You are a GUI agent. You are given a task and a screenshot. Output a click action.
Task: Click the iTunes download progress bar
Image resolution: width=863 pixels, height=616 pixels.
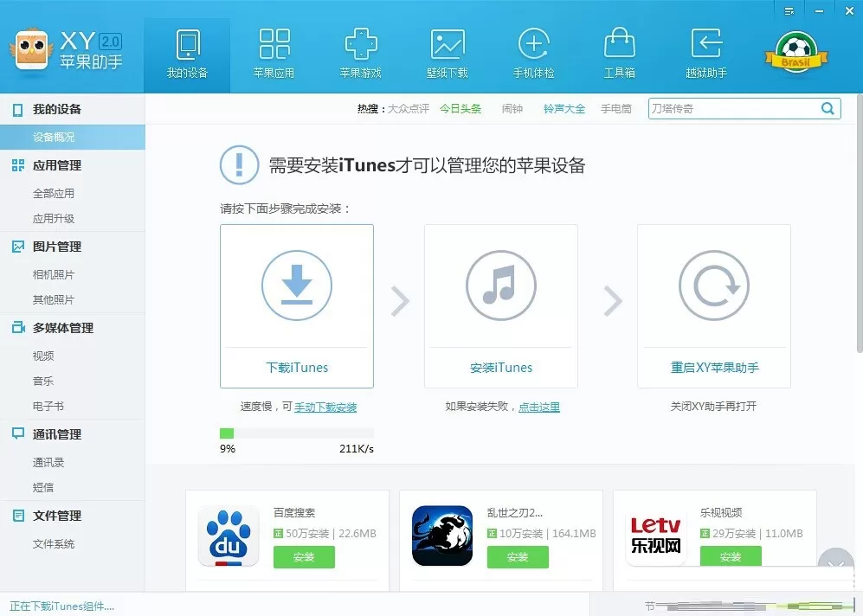pyautogui.click(x=297, y=433)
